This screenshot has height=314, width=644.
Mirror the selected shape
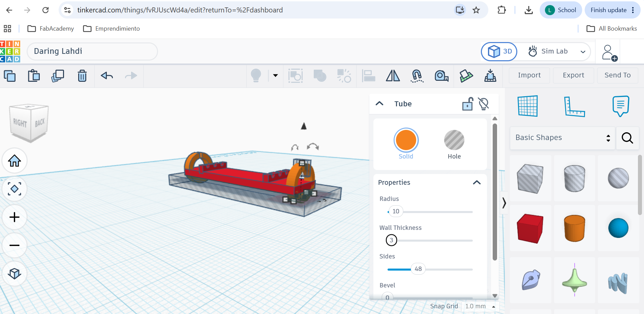click(393, 76)
